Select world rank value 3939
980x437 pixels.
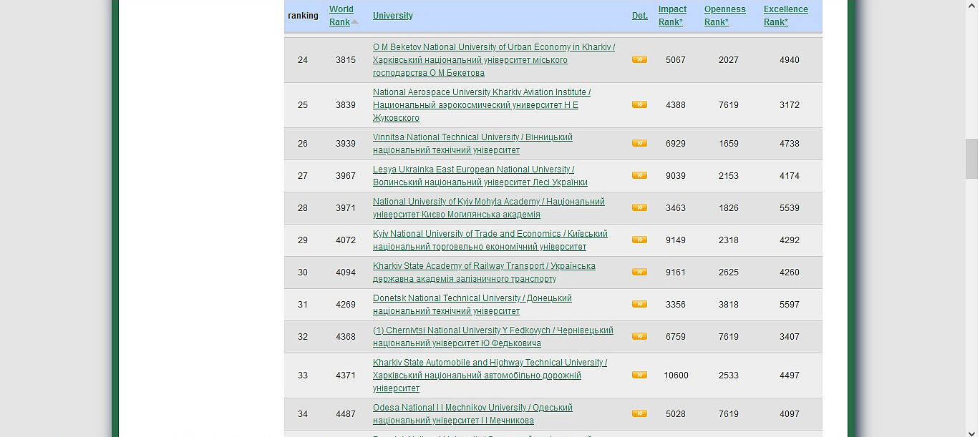click(x=346, y=144)
